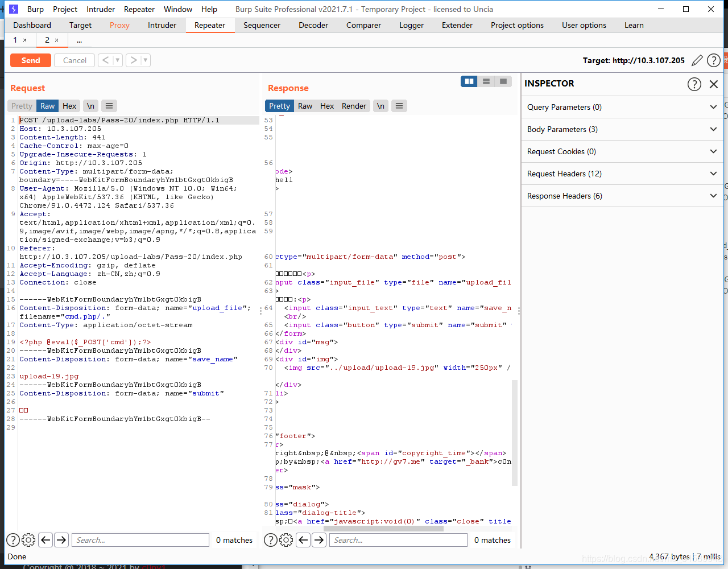728x569 pixels.
Task: Open the Window menu
Action: 178,9
